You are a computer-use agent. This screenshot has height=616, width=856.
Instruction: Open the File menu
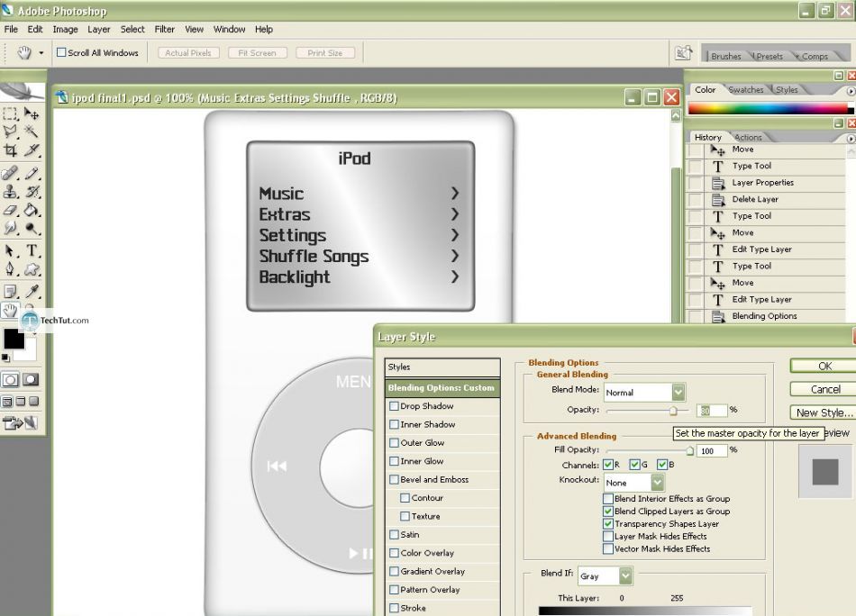[x=11, y=30]
